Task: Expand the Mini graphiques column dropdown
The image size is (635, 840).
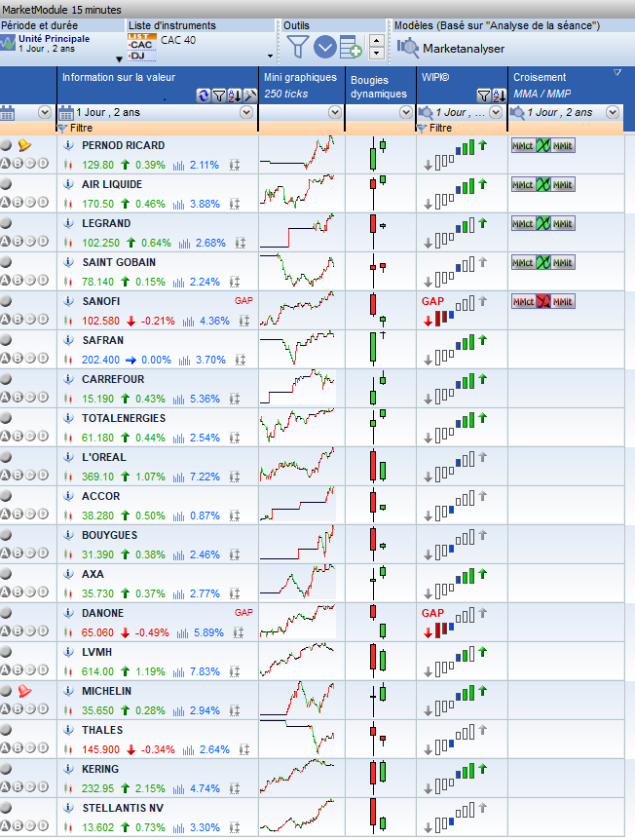Action: (x=335, y=112)
